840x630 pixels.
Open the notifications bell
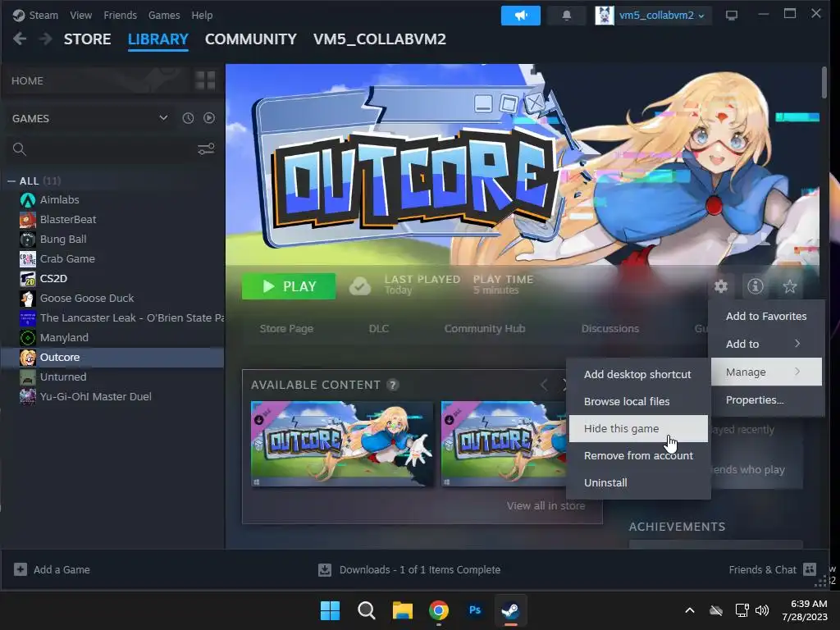[x=566, y=16]
